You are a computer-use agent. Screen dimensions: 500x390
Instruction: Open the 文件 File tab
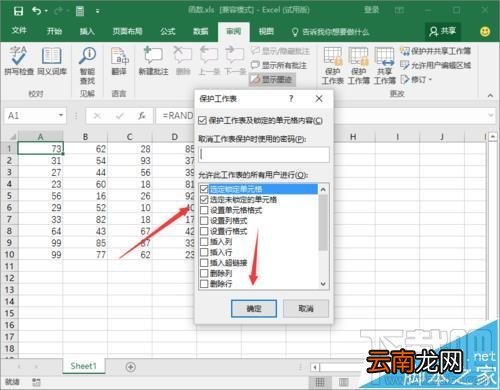[x=19, y=31]
